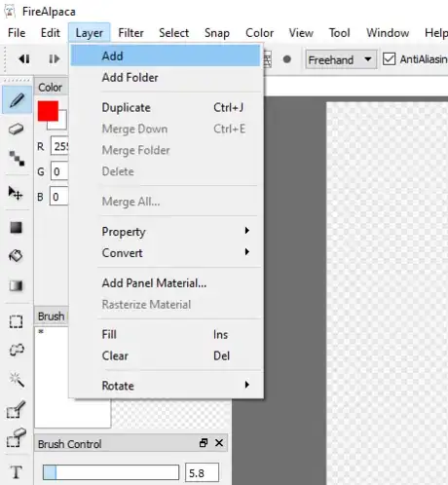Choose Add Folder menu entry
This screenshot has height=485, width=448.
pos(166,77)
